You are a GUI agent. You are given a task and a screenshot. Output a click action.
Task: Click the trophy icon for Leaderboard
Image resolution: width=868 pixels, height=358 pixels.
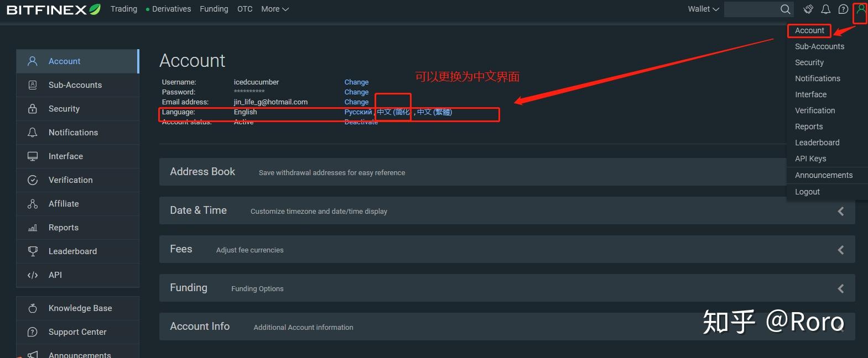coord(33,251)
